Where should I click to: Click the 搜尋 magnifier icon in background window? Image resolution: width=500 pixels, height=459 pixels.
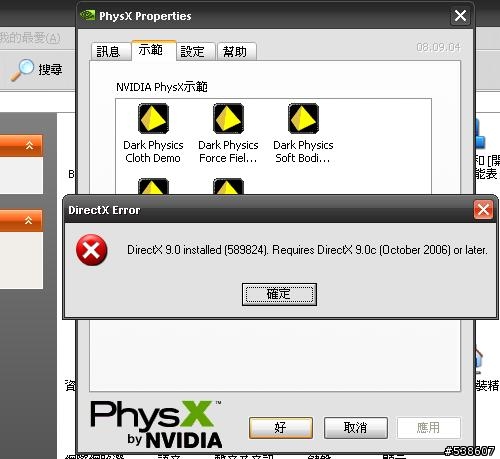pyautogui.click(x=22, y=70)
